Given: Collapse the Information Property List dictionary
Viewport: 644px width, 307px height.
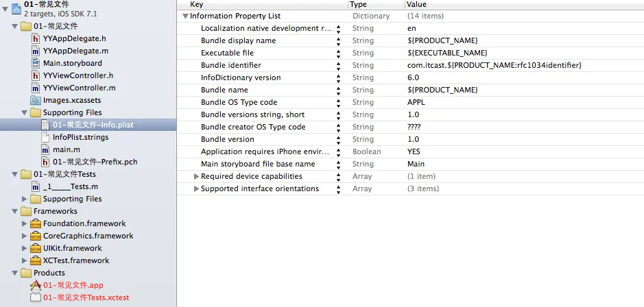Looking at the screenshot, I should click(x=186, y=16).
